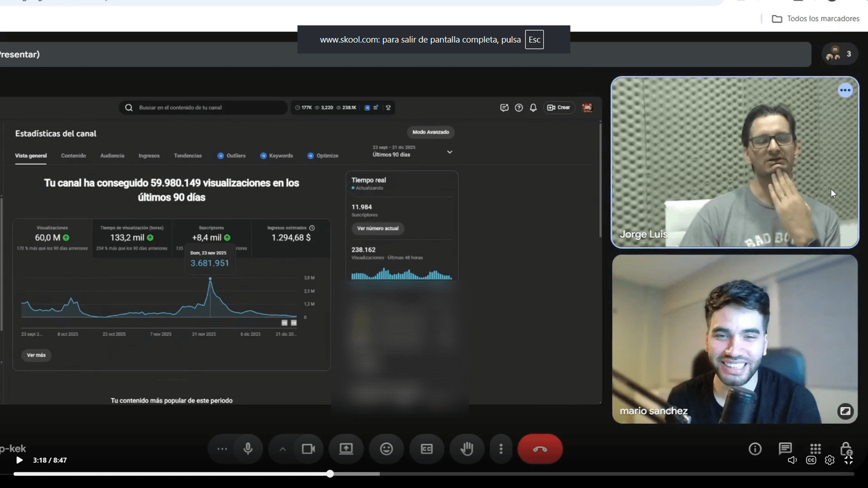Open meeting details info icon

755,449
